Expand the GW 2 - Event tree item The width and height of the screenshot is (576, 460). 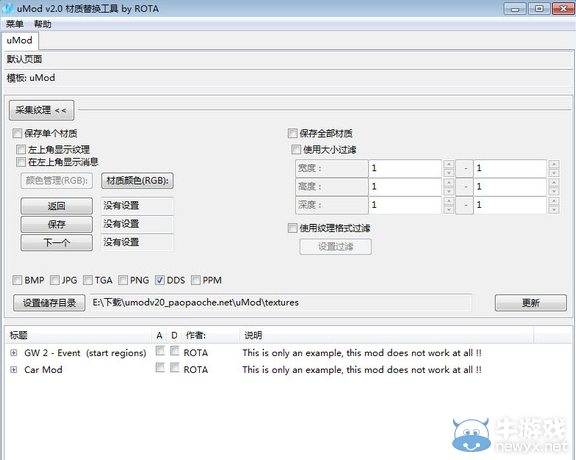point(14,353)
